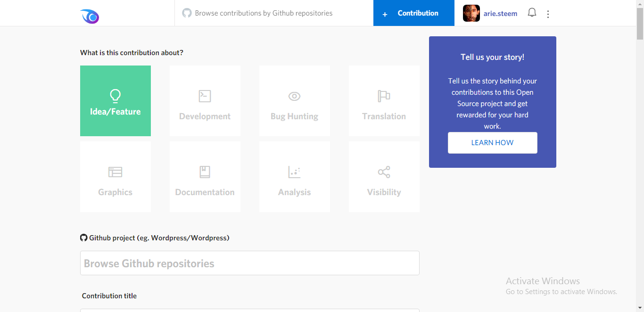Image resolution: width=644 pixels, height=312 pixels.
Task: Select the Analysis chart icon
Action: click(294, 172)
